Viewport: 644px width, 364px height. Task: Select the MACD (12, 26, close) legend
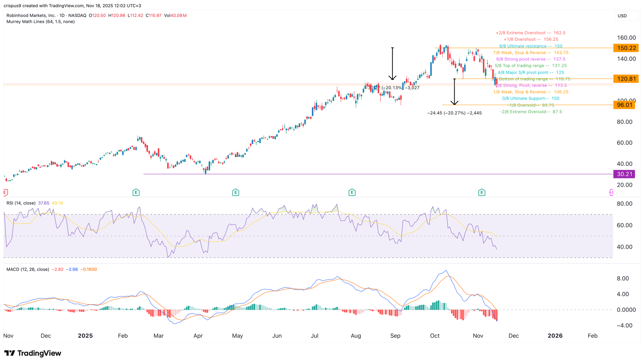point(28,269)
